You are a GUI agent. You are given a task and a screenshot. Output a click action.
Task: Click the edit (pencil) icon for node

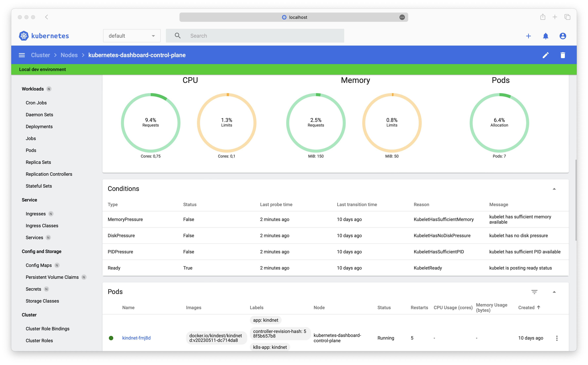(546, 55)
